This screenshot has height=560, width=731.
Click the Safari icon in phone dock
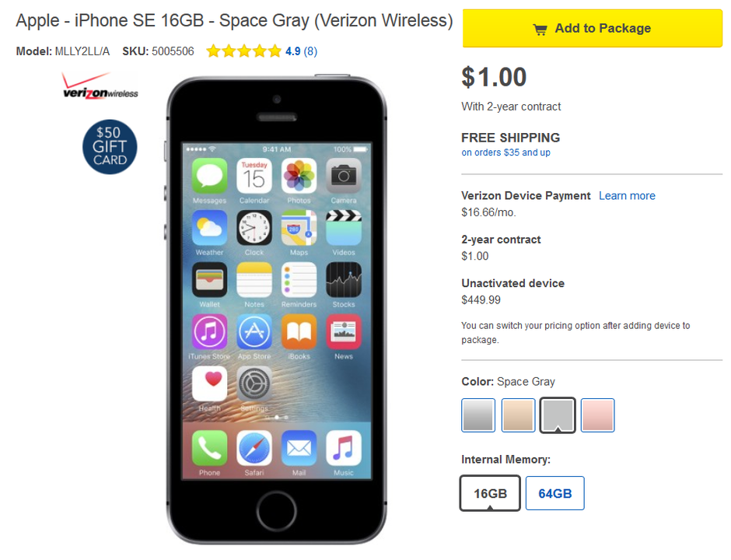click(x=254, y=448)
